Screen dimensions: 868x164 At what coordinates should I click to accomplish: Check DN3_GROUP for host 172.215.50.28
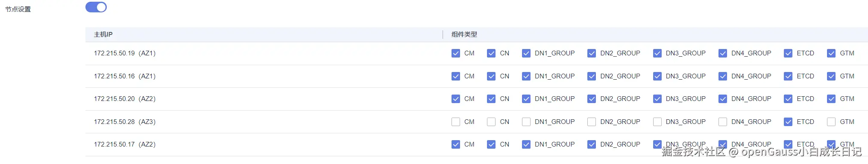click(657, 122)
